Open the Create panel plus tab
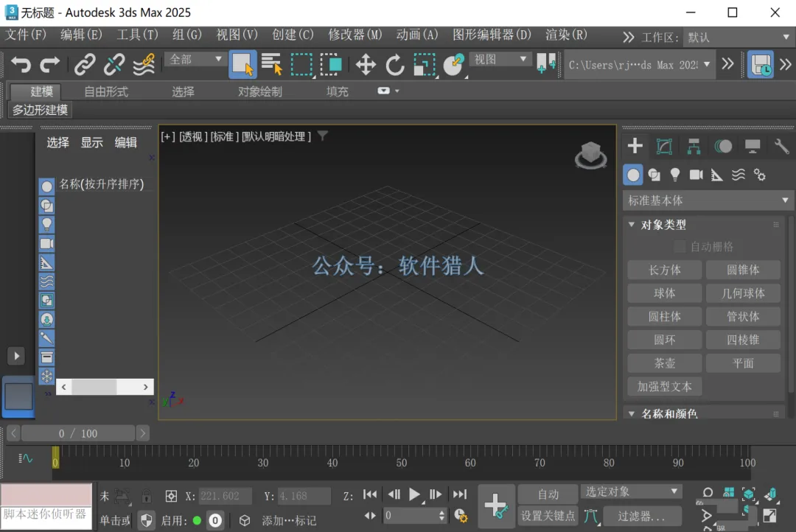The image size is (796, 532). pos(635,146)
